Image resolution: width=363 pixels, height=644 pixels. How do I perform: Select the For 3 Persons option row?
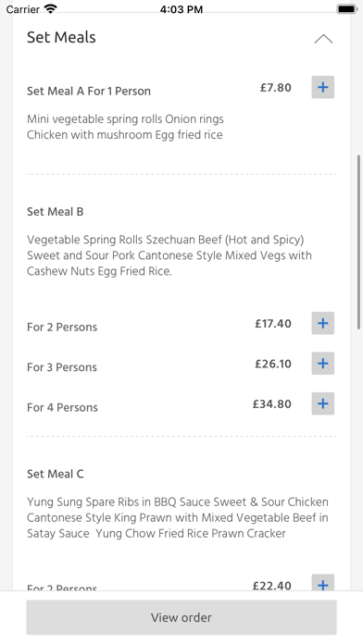click(181, 364)
